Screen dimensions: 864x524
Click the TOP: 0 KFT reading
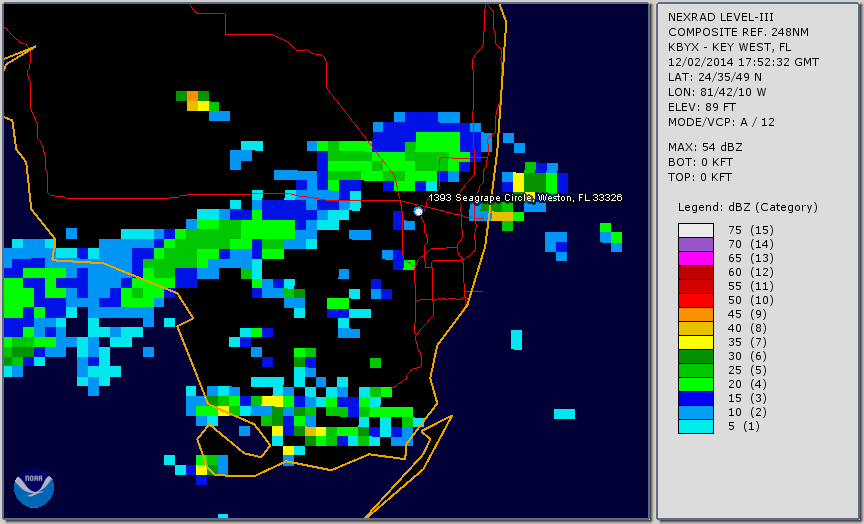[x=700, y=177]
